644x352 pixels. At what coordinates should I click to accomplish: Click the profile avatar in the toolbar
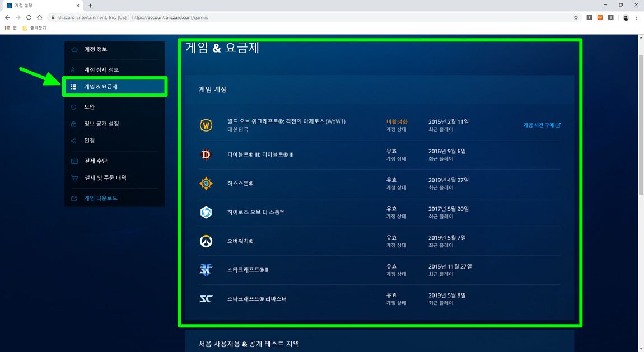(626, 18)
